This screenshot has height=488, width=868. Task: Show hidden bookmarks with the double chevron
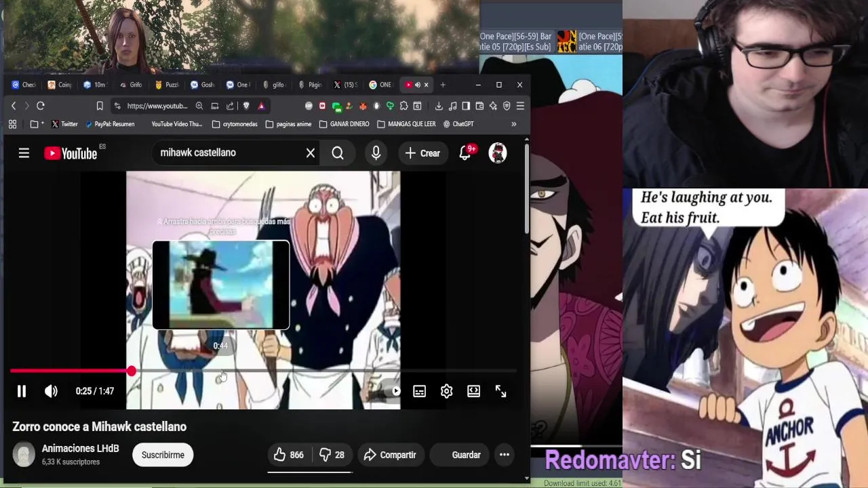coord(513,124)
